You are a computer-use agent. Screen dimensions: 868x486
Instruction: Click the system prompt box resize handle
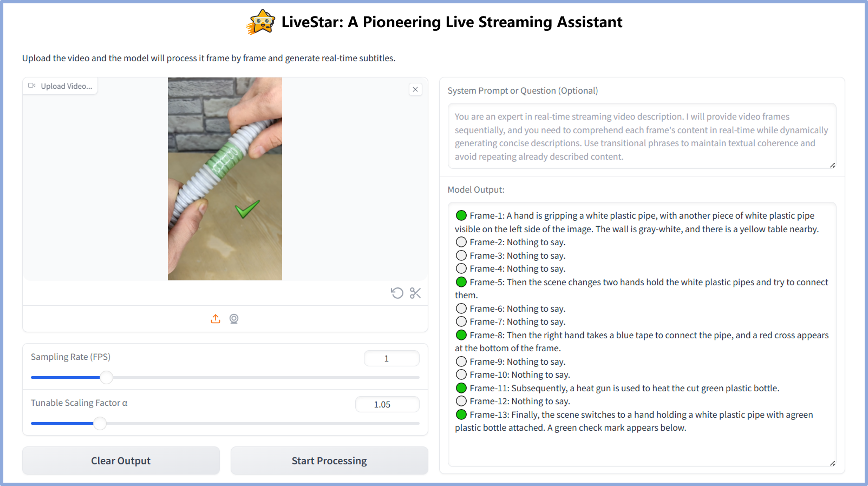click(832, 165)
